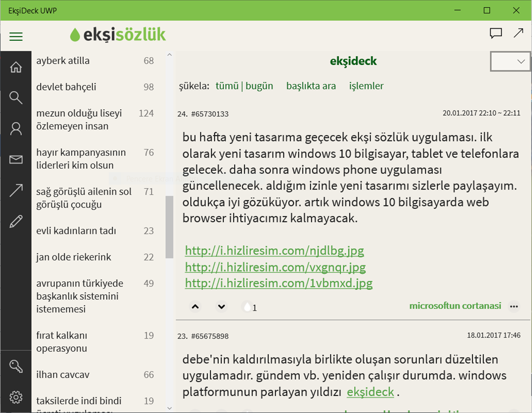Screen dimensions: 532x413
Task: Click the key icon in sidebar
Action: click(16, 366)
